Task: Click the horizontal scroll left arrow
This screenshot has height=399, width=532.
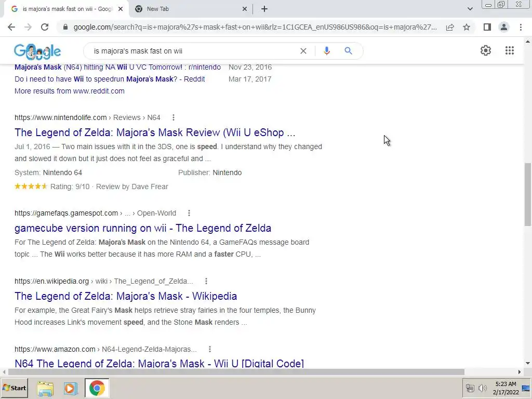Action: pos(4,372)
